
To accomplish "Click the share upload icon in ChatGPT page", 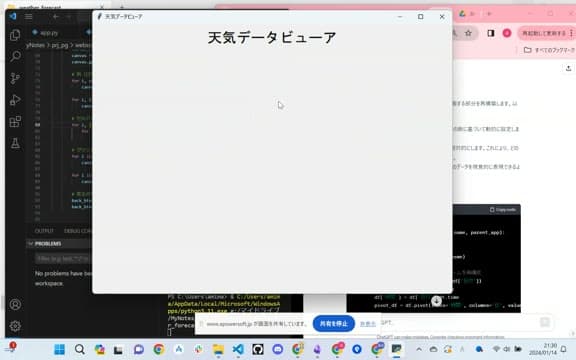I will [568, 68].
